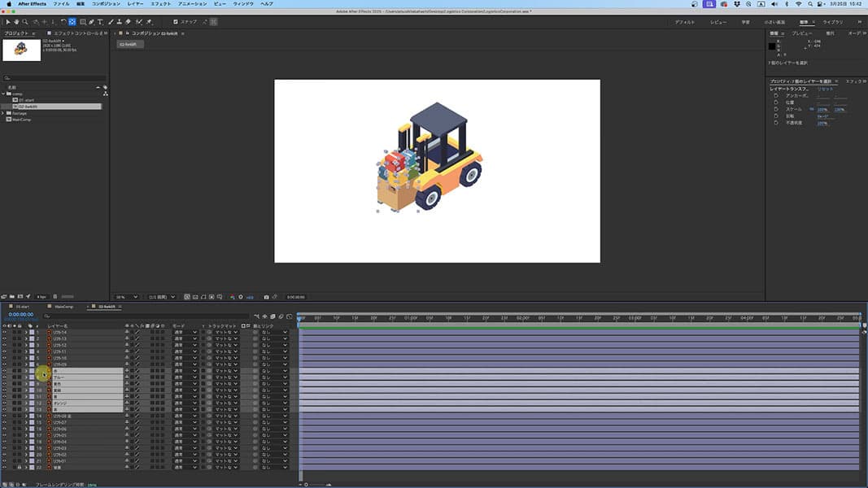The image size is (868, 488).
Task: Choose the Type (T) tool
Action: point(100,22)
